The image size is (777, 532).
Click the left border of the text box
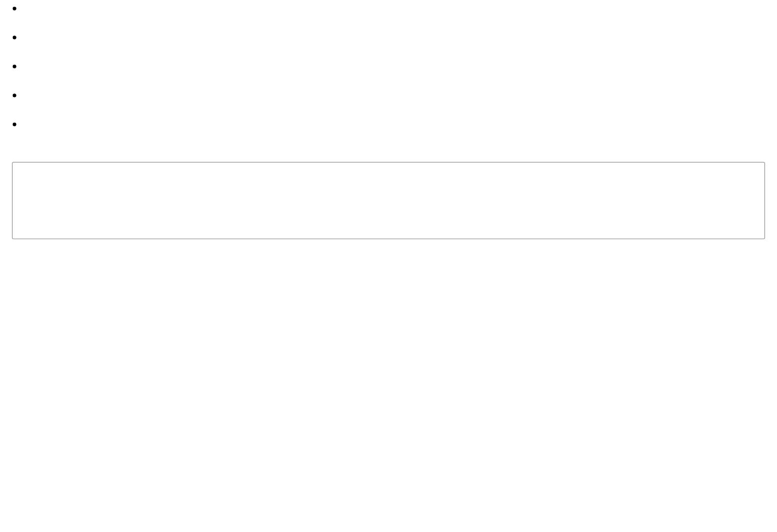[x=12, y=200]
